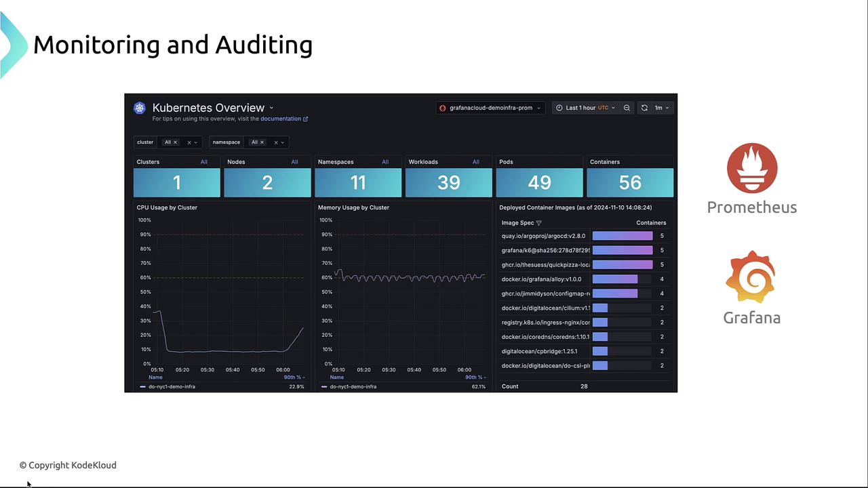The width and height of the screenshot is (868, 488).
Task: Click the Containers stat value 56
Action: [x=630, y=183]
